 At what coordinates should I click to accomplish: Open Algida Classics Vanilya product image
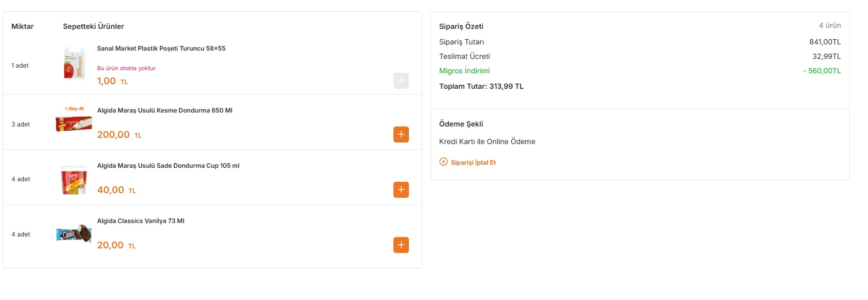pyautogui.click(x=74, y=234)
